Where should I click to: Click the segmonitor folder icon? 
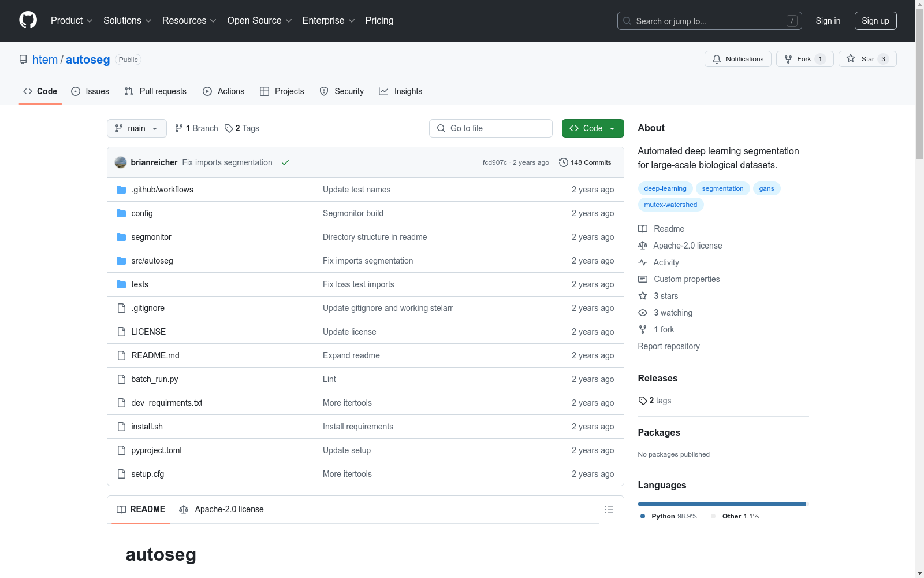(x=121, y=237)
